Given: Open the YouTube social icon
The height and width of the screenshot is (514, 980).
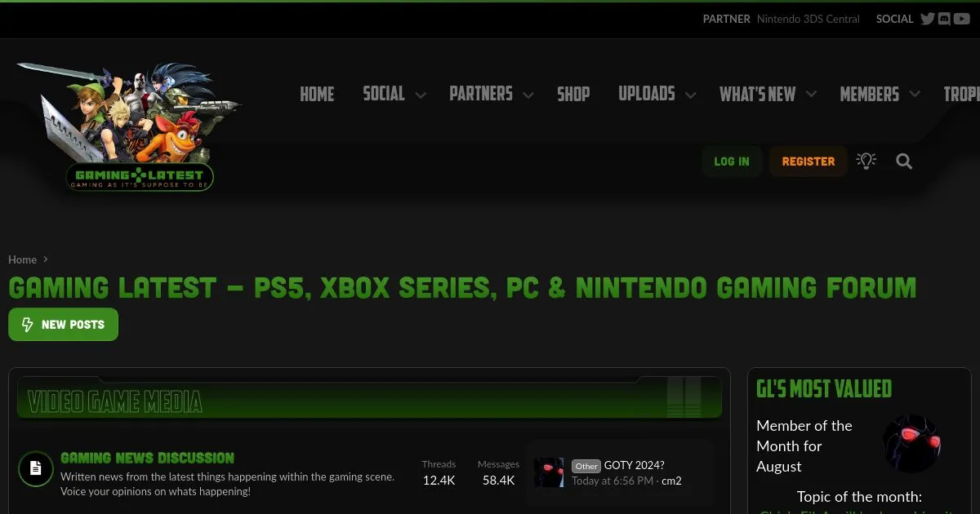Looking at the screenshot, I should [961, 19].
